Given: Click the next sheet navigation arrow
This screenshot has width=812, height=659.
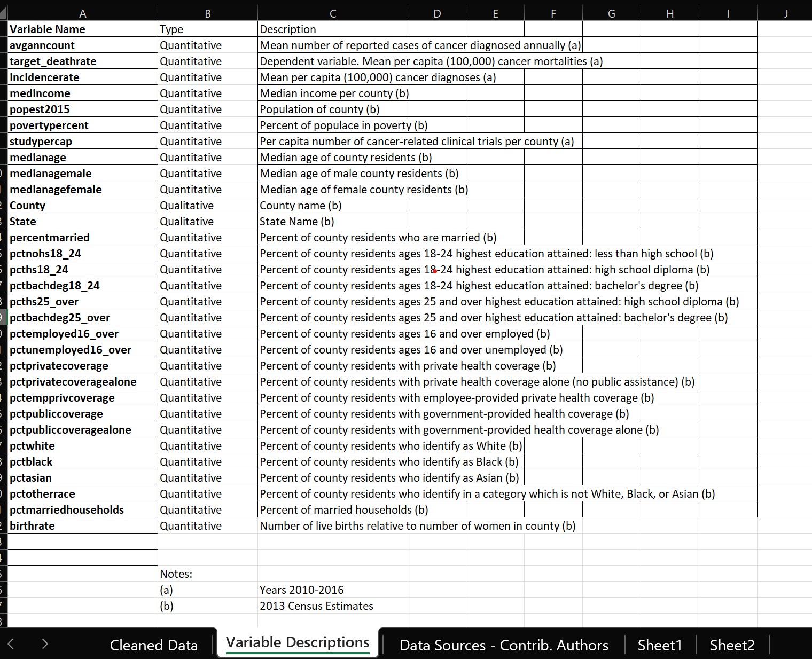Looking at the screenshot, I should (45, 645).
